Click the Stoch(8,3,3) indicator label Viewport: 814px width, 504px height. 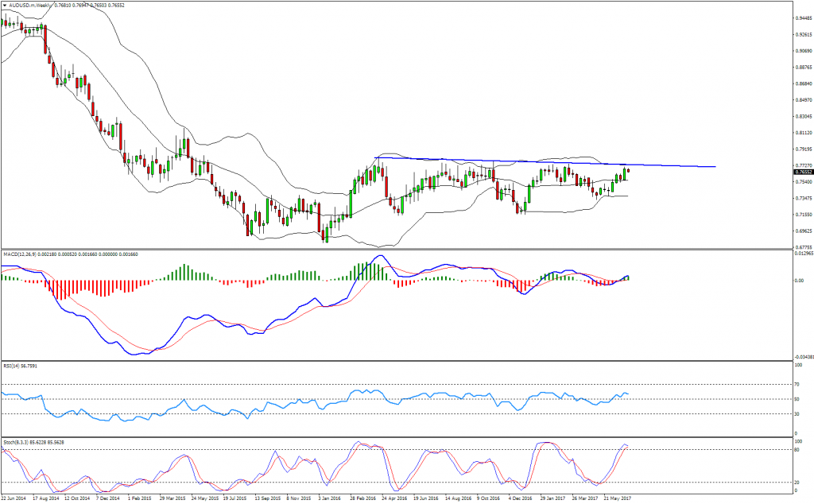click(17, 440)
